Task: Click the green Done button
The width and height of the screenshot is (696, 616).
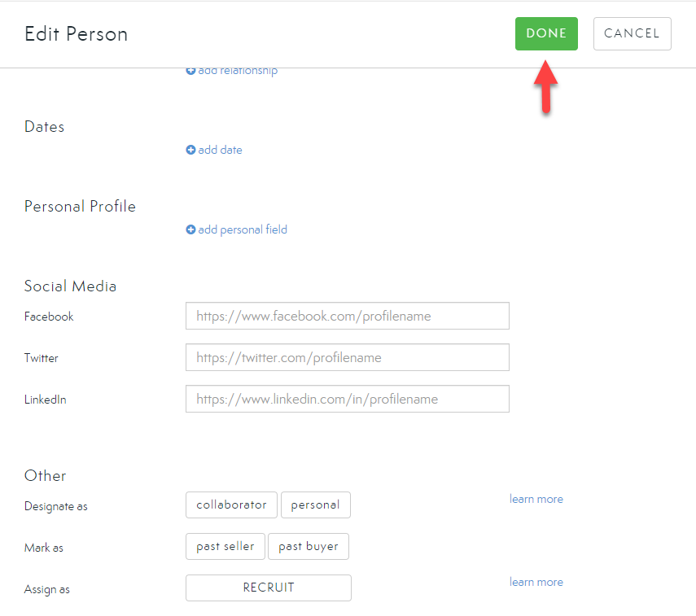Action: [546, 33]
